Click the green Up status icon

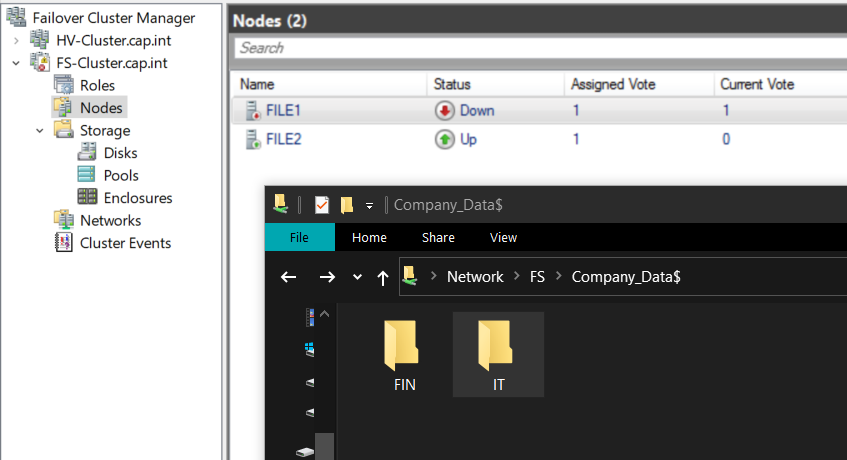tap(443, 140)
